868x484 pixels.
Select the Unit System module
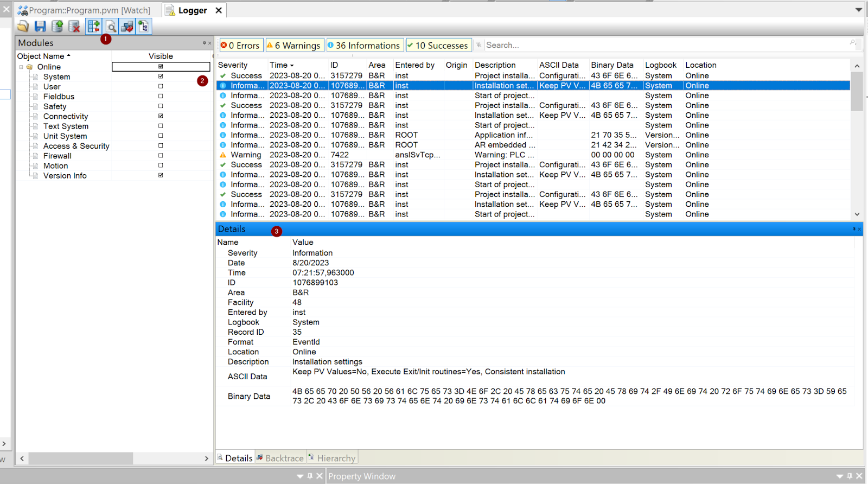[x=65, y=136]
